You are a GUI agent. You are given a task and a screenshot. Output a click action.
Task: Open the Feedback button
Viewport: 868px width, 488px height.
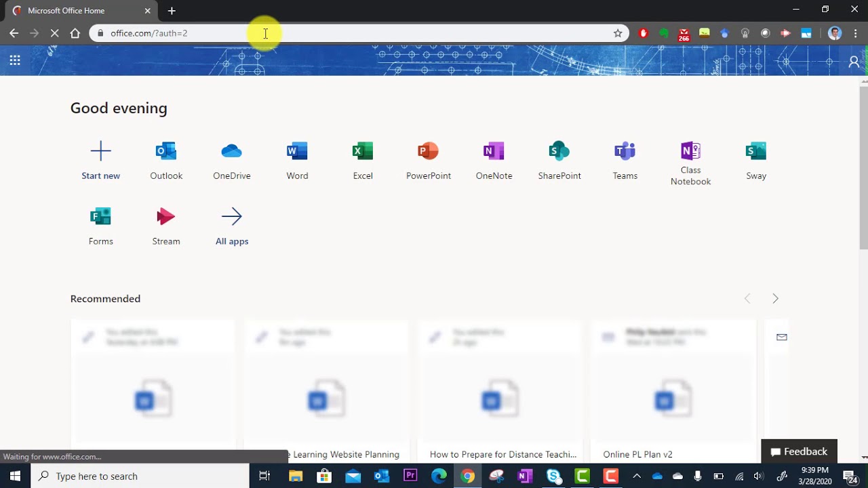[x=799, y=451]
